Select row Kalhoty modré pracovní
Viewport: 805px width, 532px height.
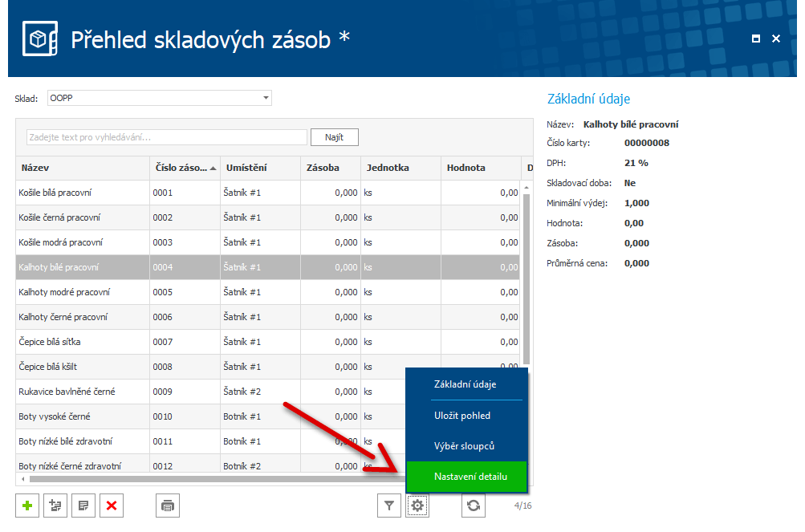click(x=268, y=292)
